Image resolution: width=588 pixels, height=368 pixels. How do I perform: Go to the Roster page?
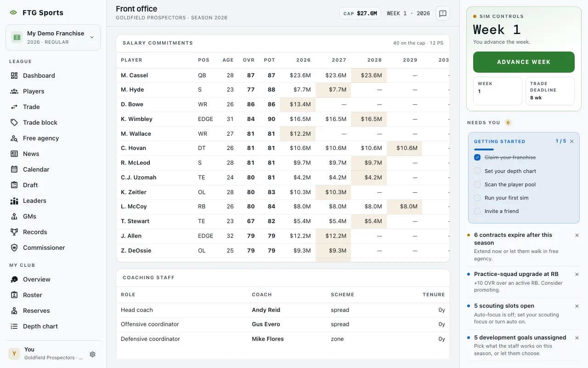[x=33, y=295]
